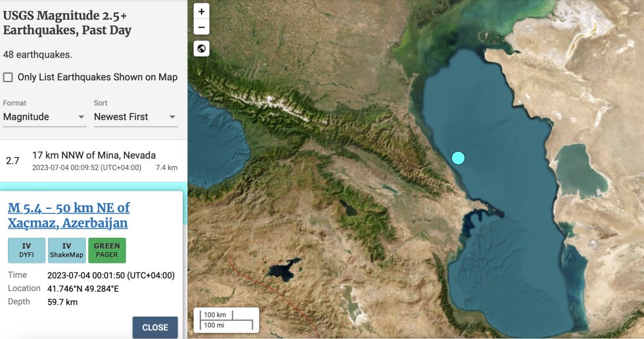Close the earthquake details popup
This screenshot has height=339, width=644.
pyautogui.click(x=155, y=328)
